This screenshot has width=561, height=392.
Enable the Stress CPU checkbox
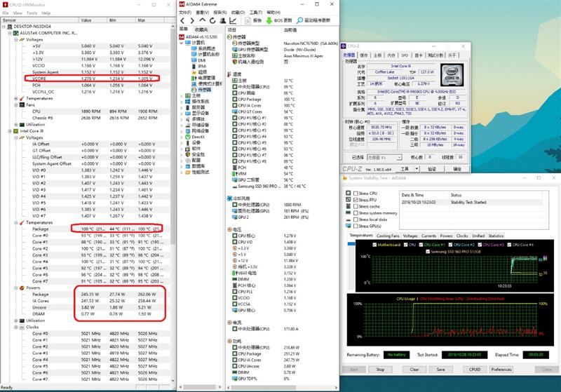point(356,193)
